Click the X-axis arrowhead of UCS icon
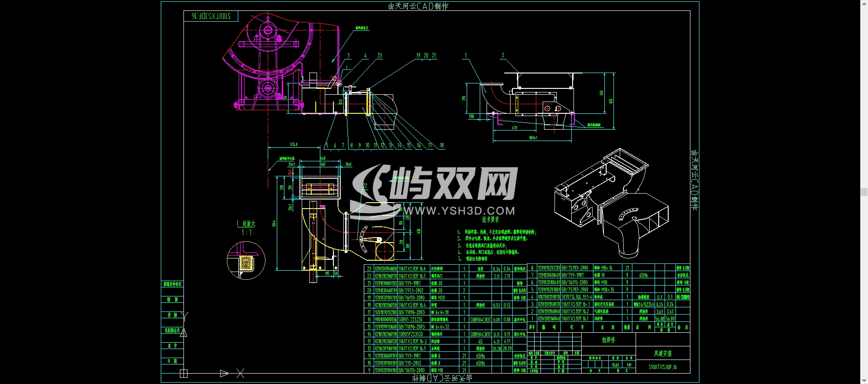Viewport: 868px width, 384px height. [224, 374]
